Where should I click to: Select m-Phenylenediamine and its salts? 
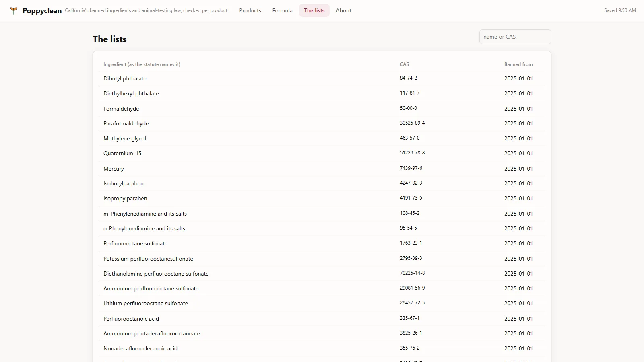click(145, 214)
